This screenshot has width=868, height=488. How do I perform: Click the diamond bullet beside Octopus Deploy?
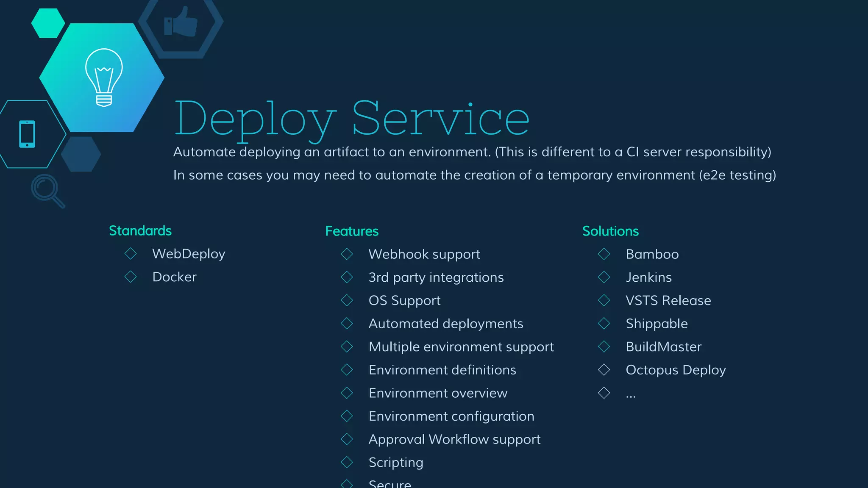[604, 370]
